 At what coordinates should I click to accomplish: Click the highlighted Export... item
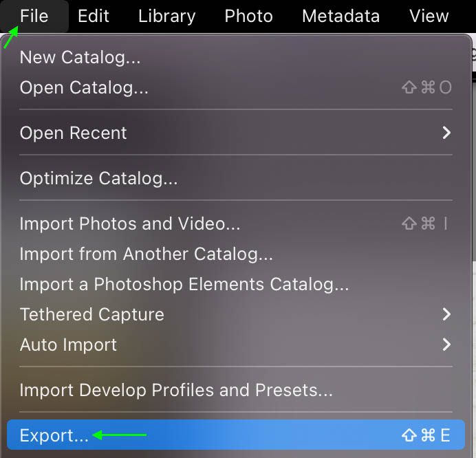pyautogui.click(x=236, y=435)
